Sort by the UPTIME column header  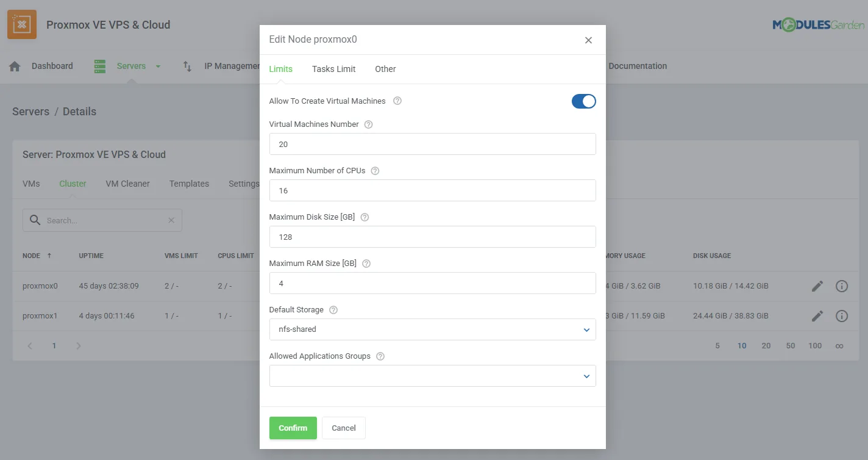tap(91, 256)
